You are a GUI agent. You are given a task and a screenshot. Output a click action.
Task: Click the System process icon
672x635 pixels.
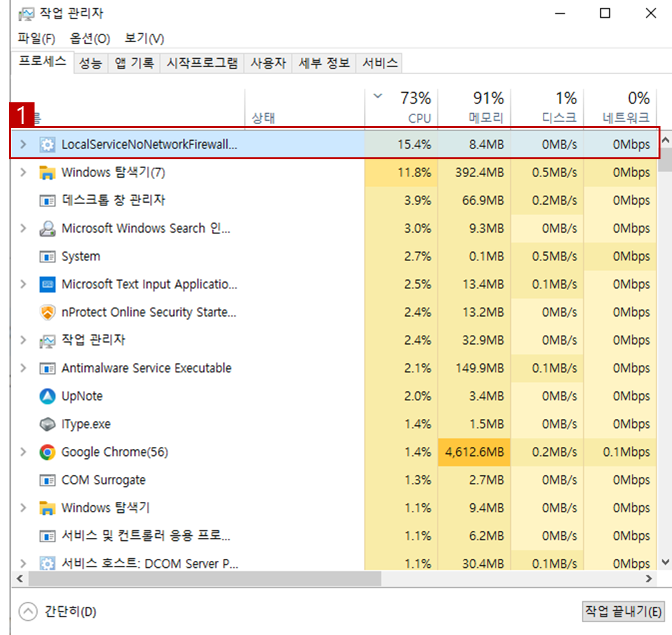pos(47,256)
